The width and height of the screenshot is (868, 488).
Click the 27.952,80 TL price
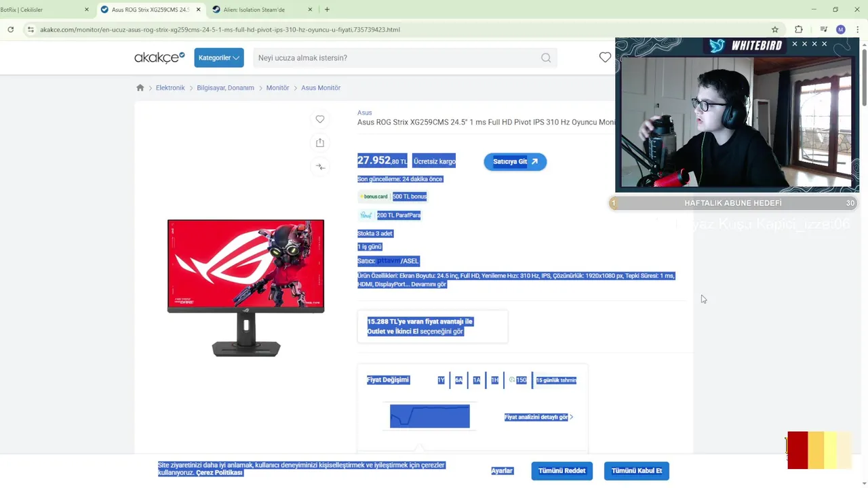[382, 161]
